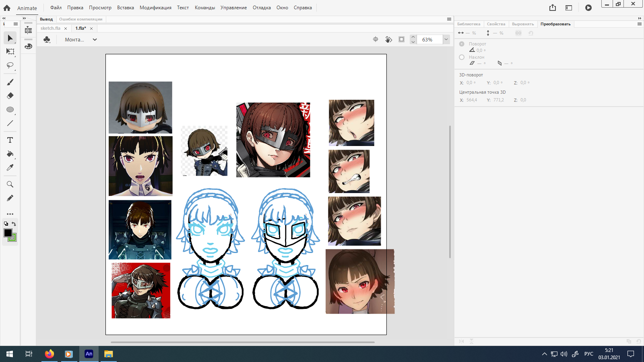Click the Test Movie play button
The height and width of the screenshot is (362, 644).
click(x=588, y=8)
